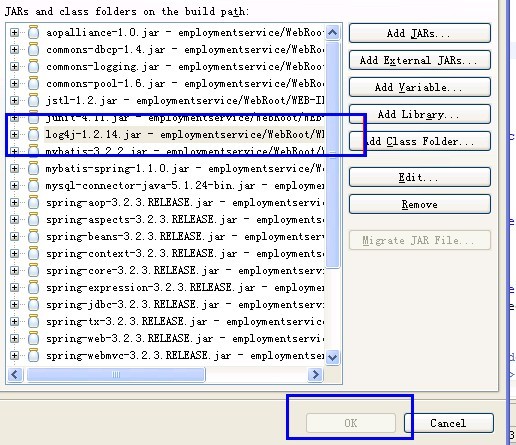516x445 pixels.
Task: Expand the commons-logging.jar tree node
Action: pyautogui.click(x=14, y=66)
